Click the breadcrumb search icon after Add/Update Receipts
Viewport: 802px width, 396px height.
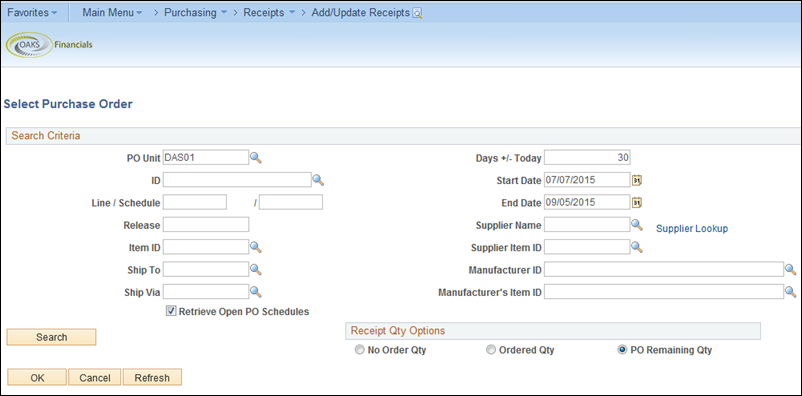pyautogui.click(x=417, y=13)
